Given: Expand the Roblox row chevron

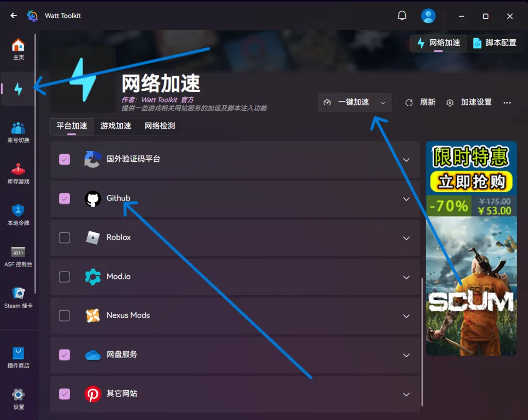Looking at the screenshot, I should coord(406,238).
